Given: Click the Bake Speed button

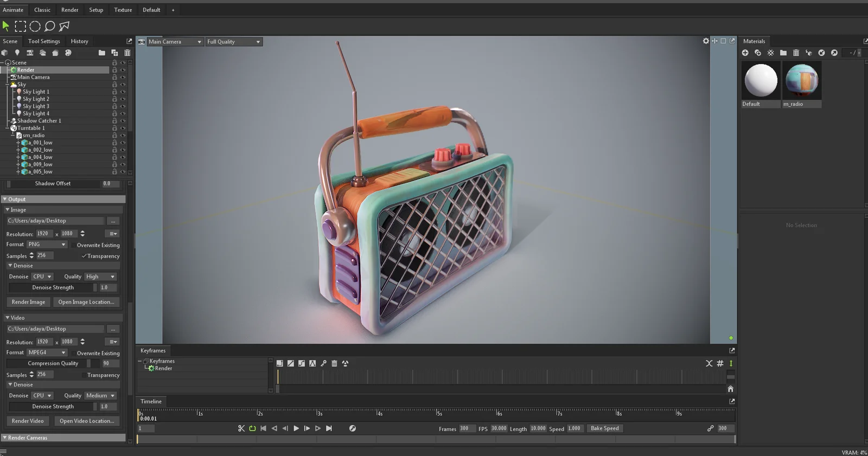Looking at the screenshot, I should click(x=604, y=428).
